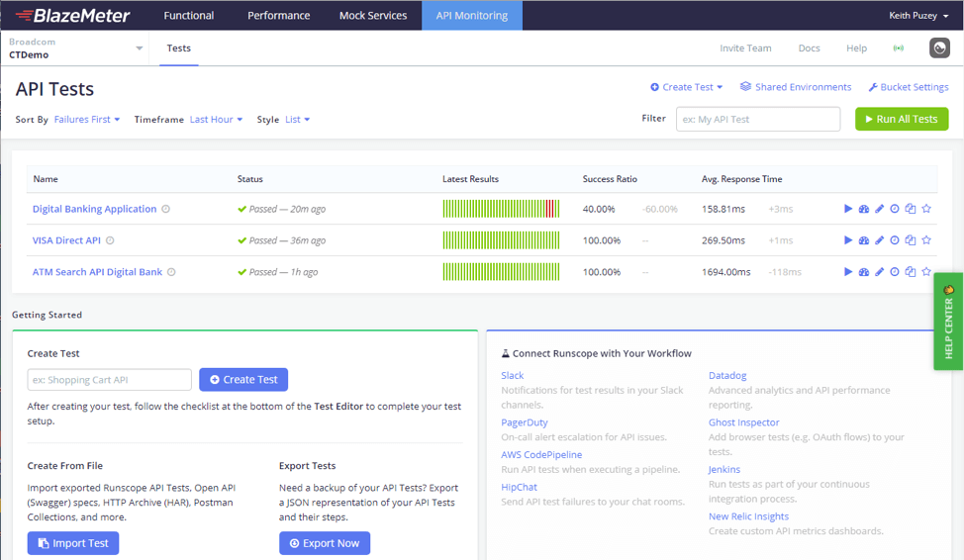Image resolution: width=964 pixels, height=560 pixels.
Task: Open the Ghost Inspector link
Action: pyautogui.click(x=744, y=422)
